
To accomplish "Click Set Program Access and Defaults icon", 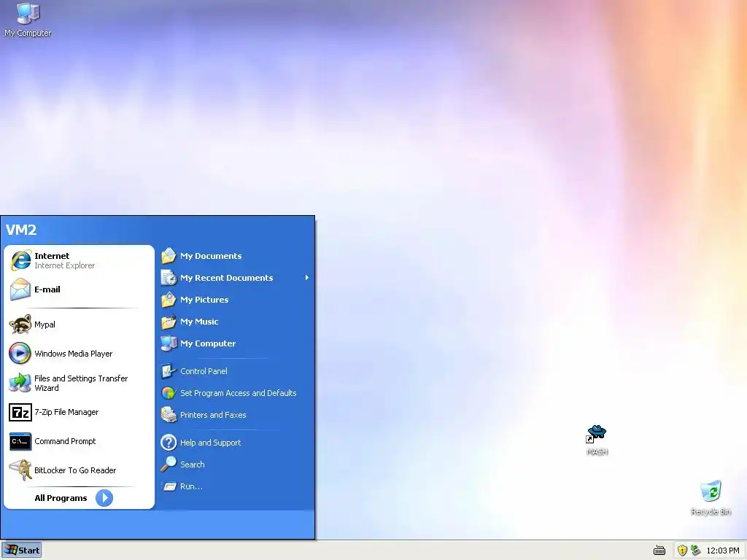I will pyautogui.click(x=169, y=393).
